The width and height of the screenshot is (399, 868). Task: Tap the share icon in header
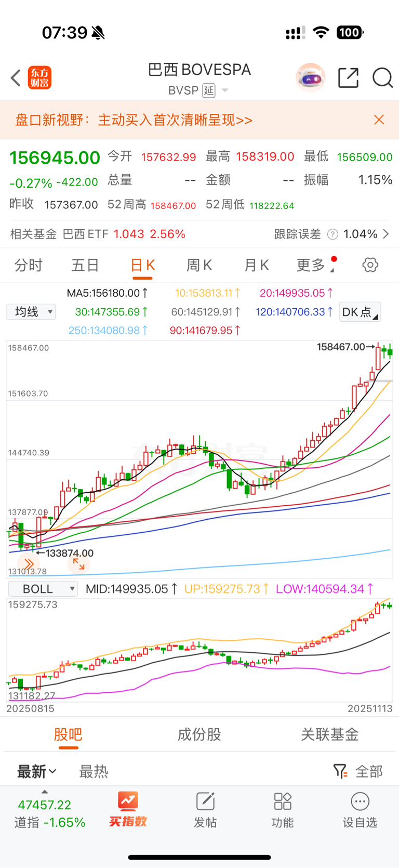click(x=348, y=78)
